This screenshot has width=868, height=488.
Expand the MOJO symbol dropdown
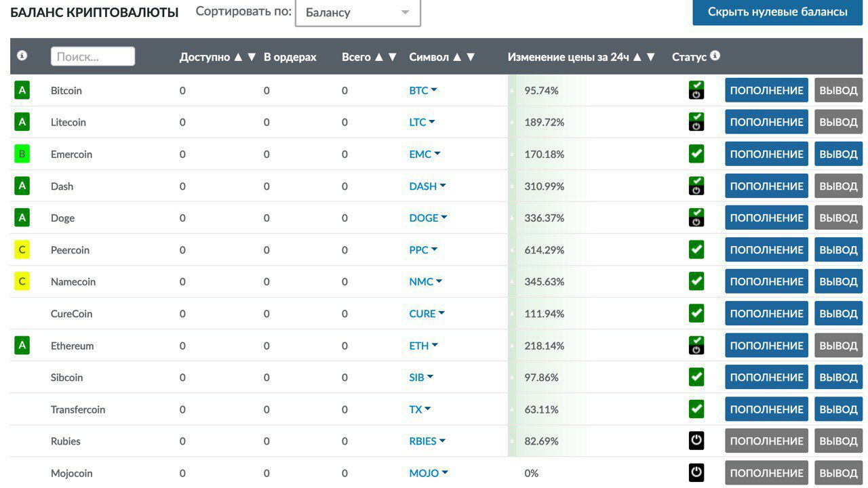(429, 472)
